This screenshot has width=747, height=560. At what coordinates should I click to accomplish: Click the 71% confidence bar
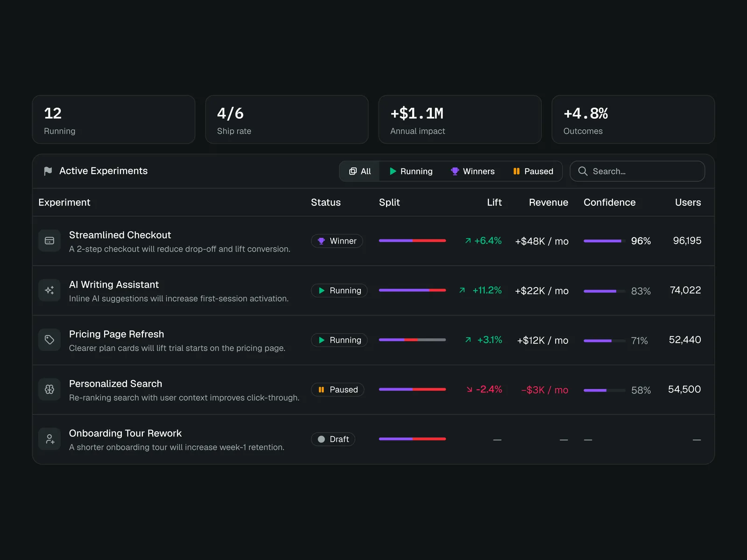[x=605, y=341]
